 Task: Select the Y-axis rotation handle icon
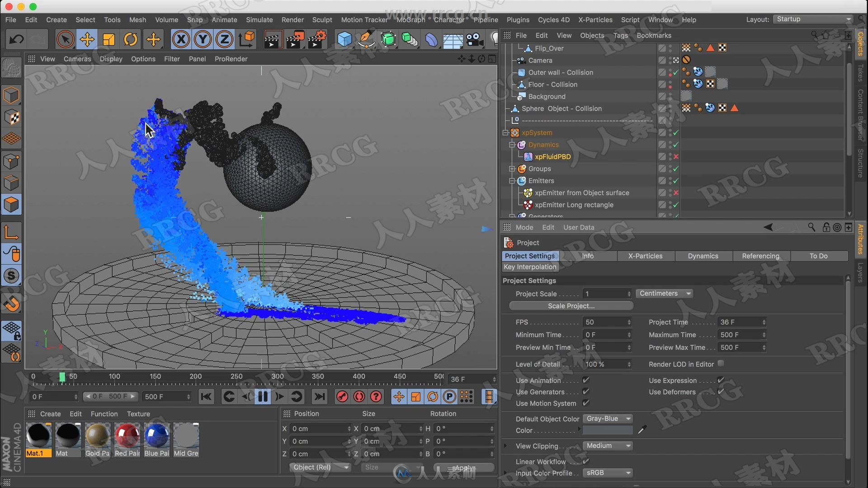[x=202, y=39]
